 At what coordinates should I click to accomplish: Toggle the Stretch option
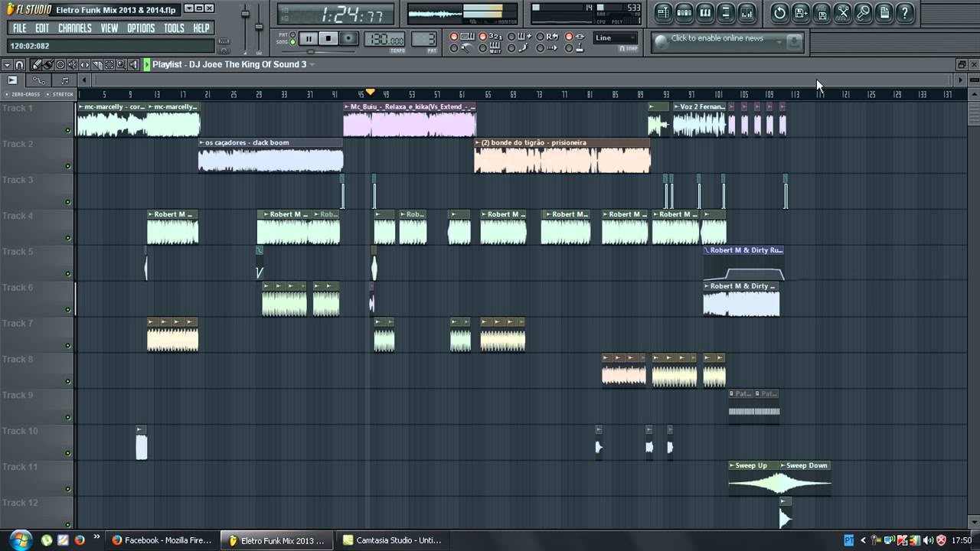pos(60,94)
